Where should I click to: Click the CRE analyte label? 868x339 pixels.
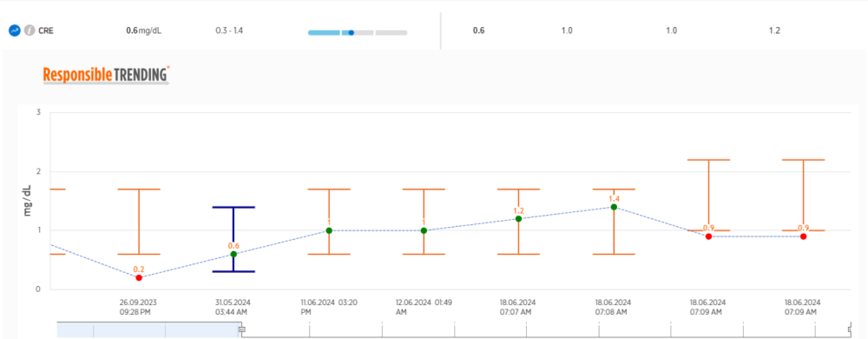(46, 31)
